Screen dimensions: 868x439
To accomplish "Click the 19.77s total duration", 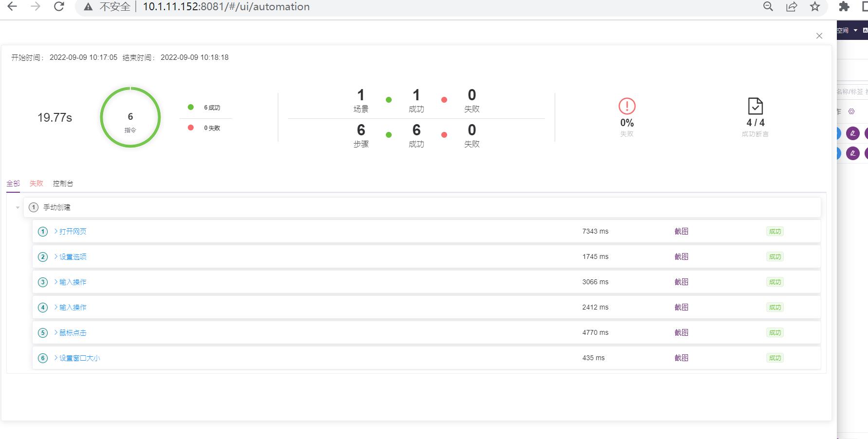I will coord(55,118).
